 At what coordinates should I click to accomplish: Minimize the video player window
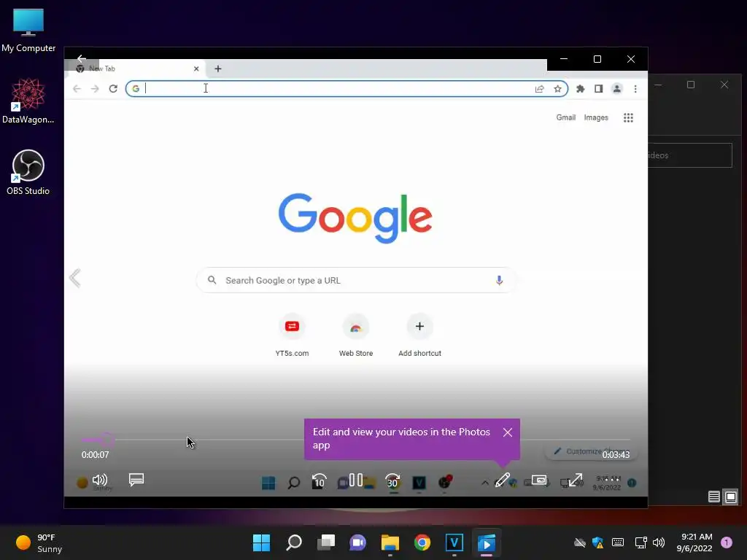pos(564,59)
